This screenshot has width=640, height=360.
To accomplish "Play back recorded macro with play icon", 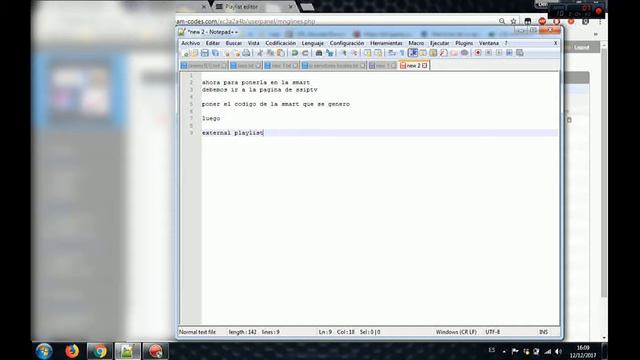I will (x=499, y=53).
